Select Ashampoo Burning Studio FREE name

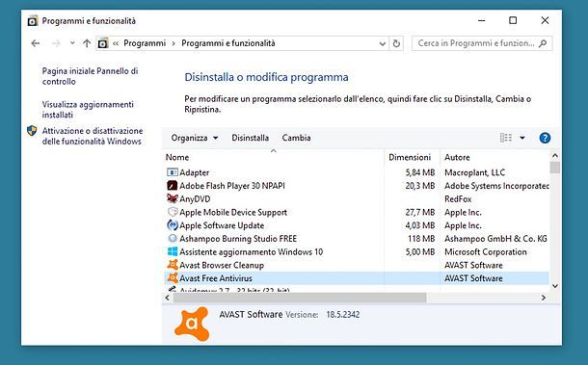click(238, 239)
